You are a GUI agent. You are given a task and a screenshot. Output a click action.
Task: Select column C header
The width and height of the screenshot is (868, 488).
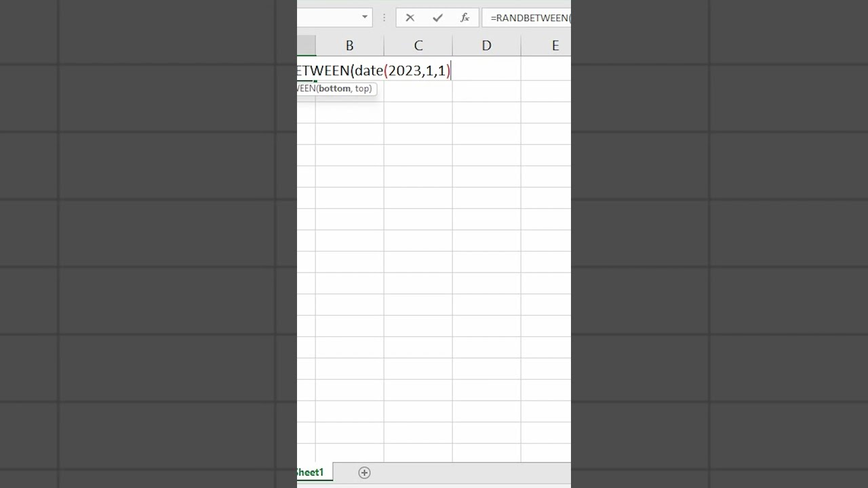tap(418, 45)
